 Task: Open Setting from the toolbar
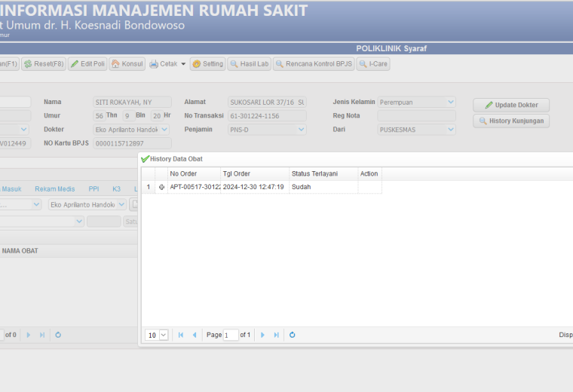tap(207, 64)
